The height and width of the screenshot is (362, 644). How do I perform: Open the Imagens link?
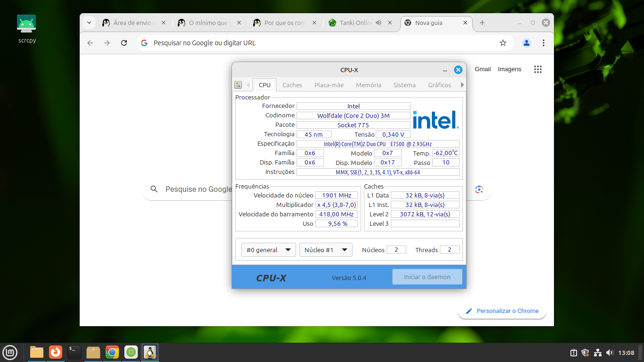click(510, 69)
